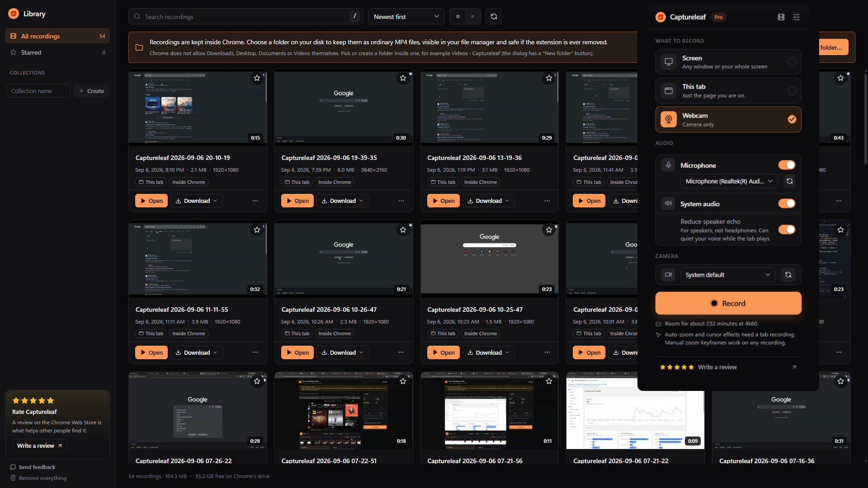Click the Collection name input field

click(x=38, y=91)
